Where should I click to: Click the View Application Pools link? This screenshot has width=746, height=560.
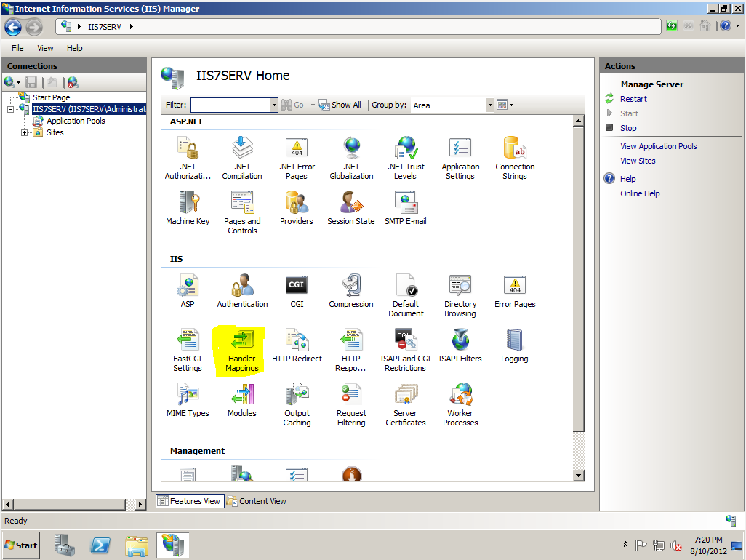[658, 146]
